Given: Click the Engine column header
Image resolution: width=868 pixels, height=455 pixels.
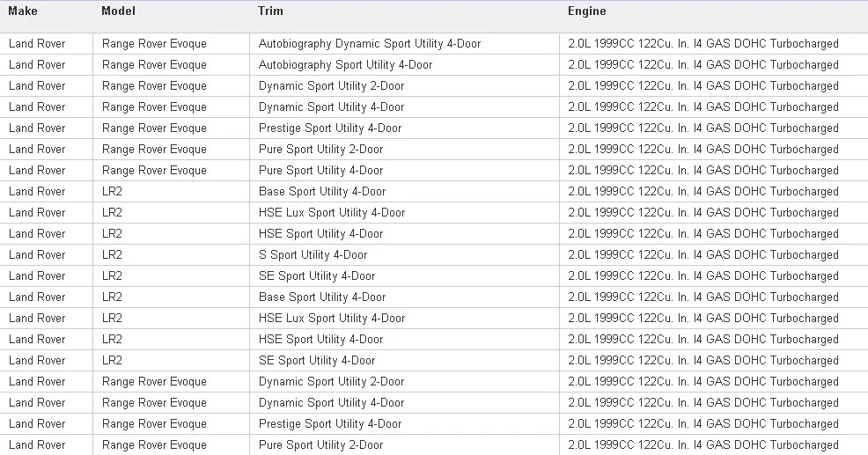Looking at the screenshot, I should [587, 11].
